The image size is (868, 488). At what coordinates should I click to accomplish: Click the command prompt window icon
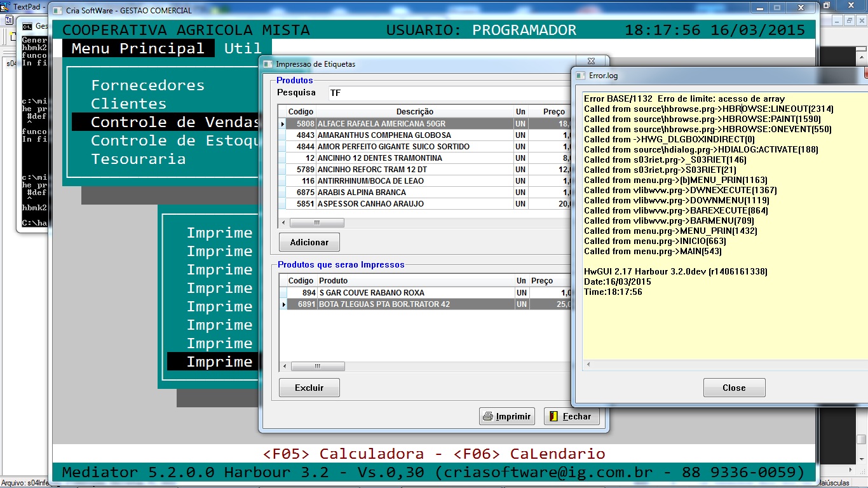coord(27,26)
